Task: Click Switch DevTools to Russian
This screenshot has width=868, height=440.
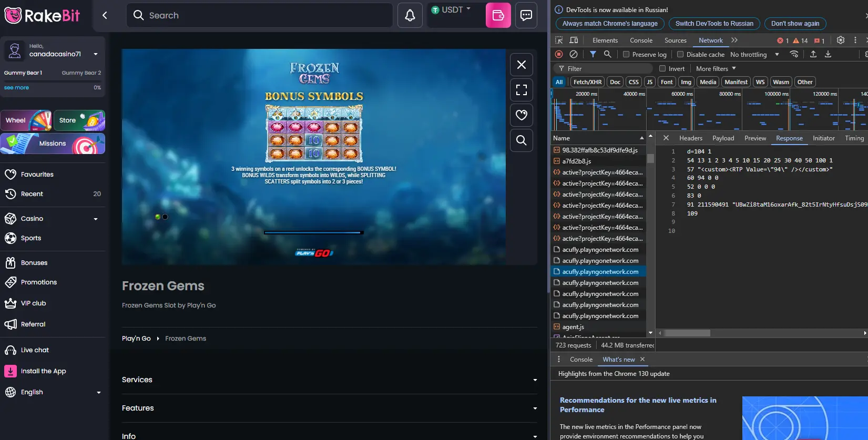Action: coord(714,24)
